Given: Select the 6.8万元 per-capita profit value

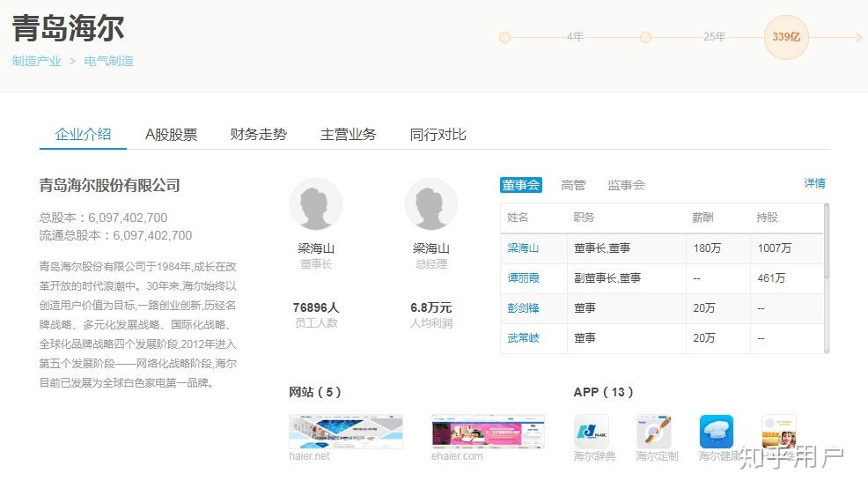Looking at the screenshot, I should click(x=431, y=307).
